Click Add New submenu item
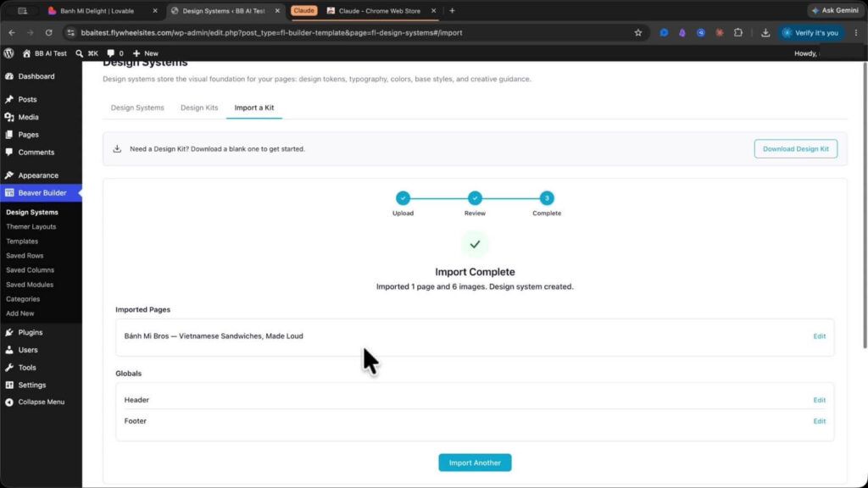The width and height of the screenshot is (868, 488). pos(20,313)
